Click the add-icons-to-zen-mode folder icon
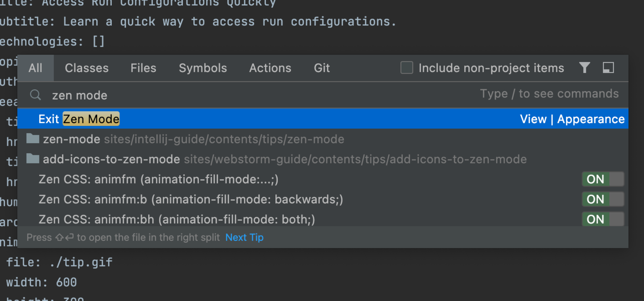This screenshot has height=301, width=644. tap(33, 158)
